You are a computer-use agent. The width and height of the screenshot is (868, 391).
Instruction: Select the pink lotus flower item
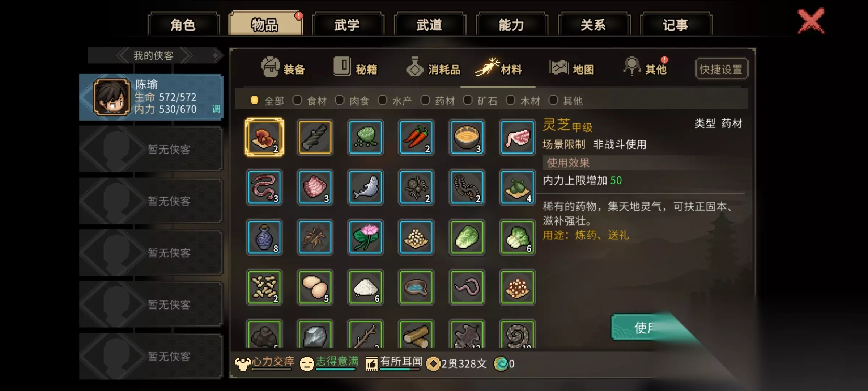366,237
